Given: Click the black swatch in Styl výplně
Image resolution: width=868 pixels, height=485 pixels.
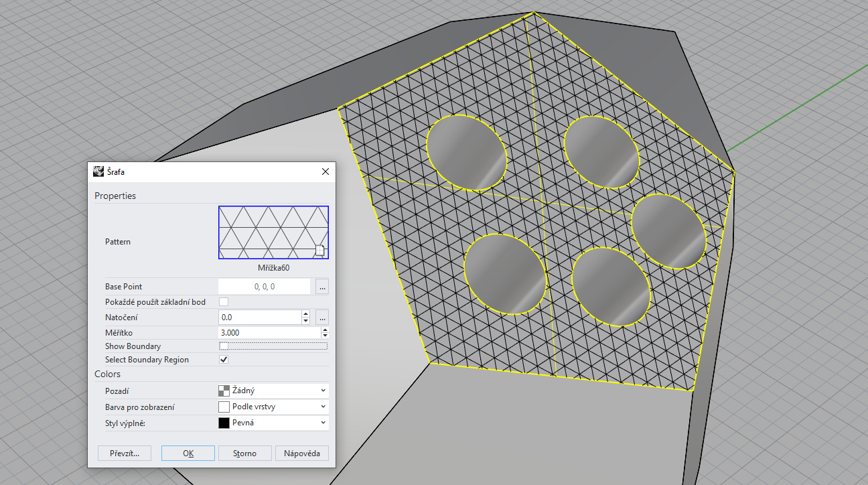Looking at the screenshot, I should [x=224, y=423].
